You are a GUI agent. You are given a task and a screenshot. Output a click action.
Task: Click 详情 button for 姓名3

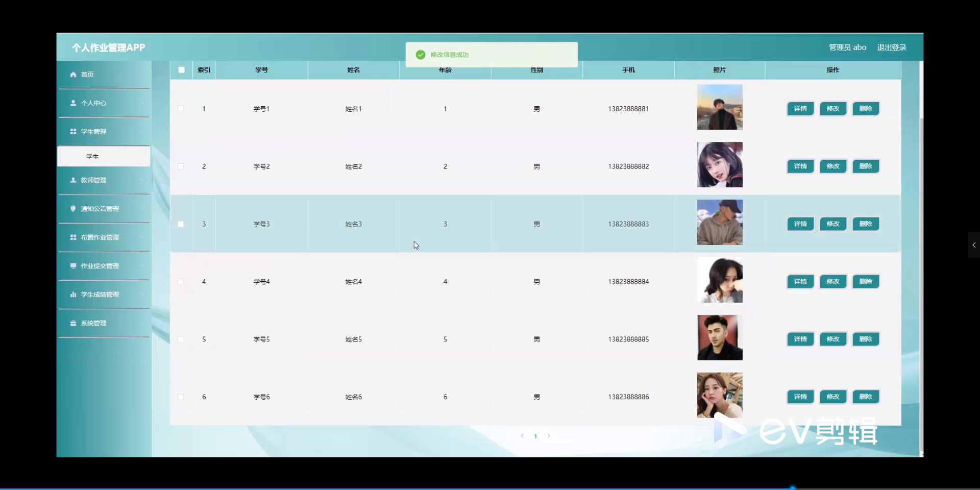tap(800, 224)
